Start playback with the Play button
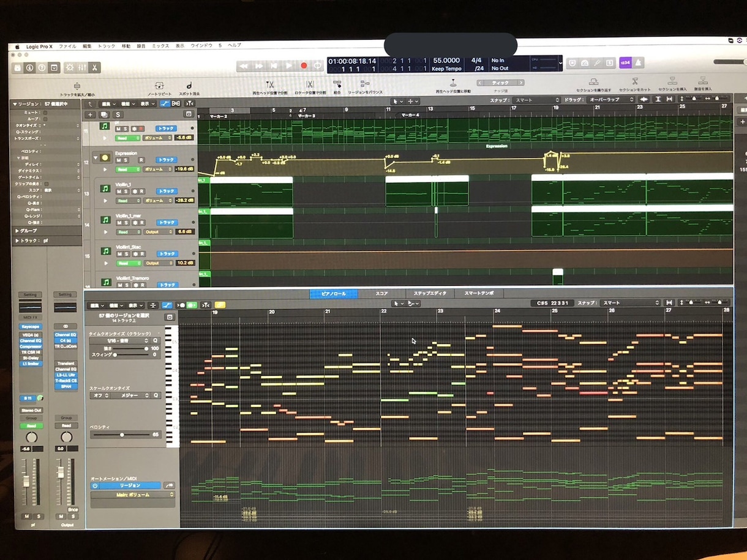Screen dimensions: 747x560 [289, 65]
